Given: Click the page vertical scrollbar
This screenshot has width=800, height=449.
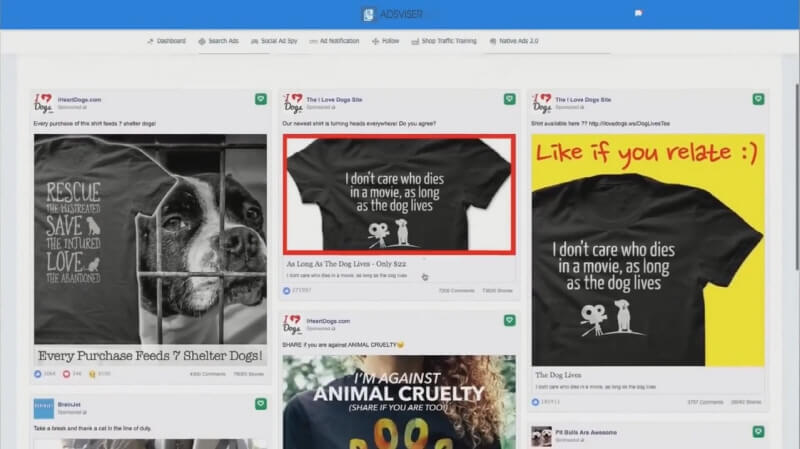Looking at the screenshot, I should point(797,176).
